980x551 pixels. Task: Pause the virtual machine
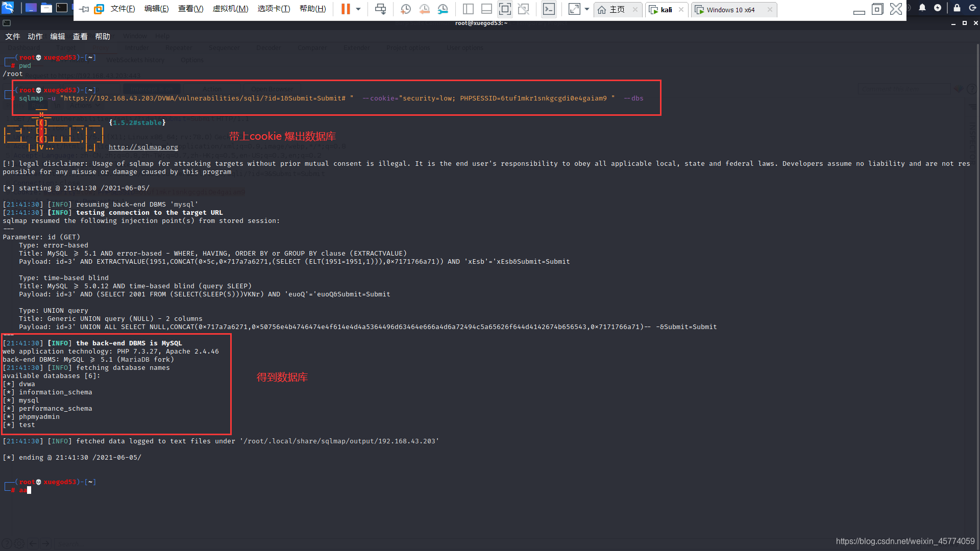(346, 9)
